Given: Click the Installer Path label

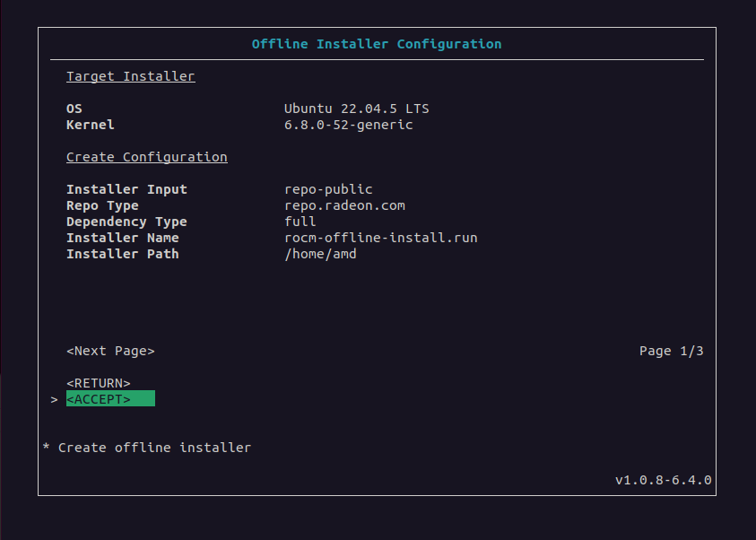Looking at the screenshot, I should pyautogui.click(x=123, y=254).
